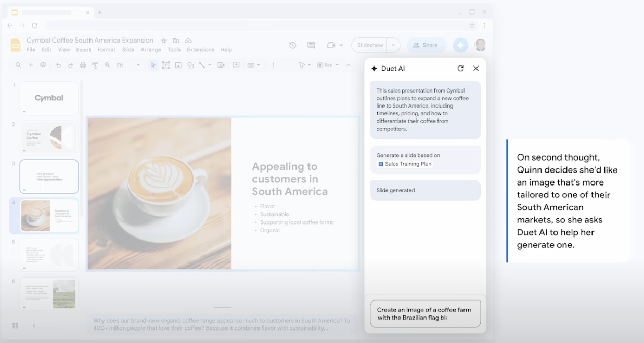The width and height of the screenshot is (644, 343).
Task: Select slide 2 thumbnail
Action: click(x=49, y=137)
